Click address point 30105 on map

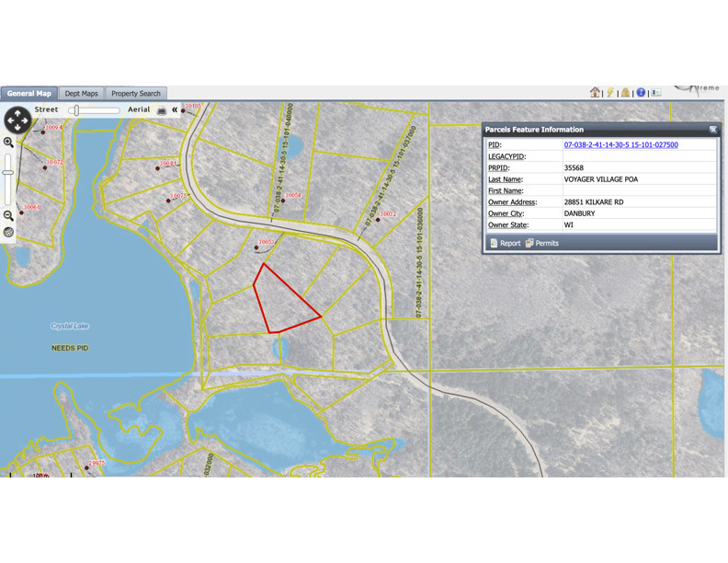183,110
